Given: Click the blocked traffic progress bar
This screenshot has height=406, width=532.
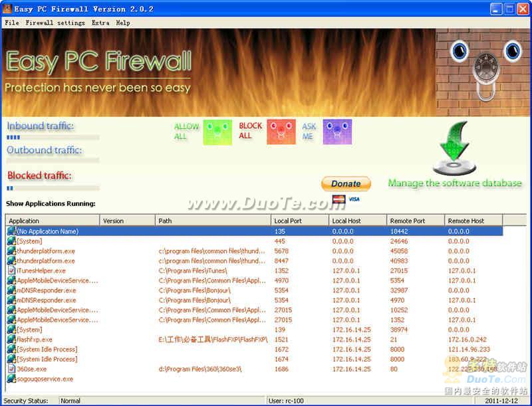Looking at the screenshot, I should (53, 188).
